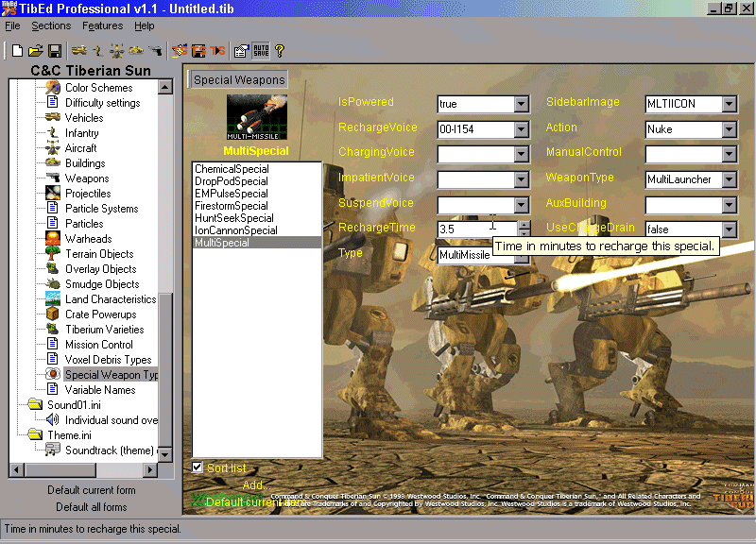Screen dimensions: 756x544
Task: Click the TS floppy disk toolbar icon
Action: tap(198, 51)
